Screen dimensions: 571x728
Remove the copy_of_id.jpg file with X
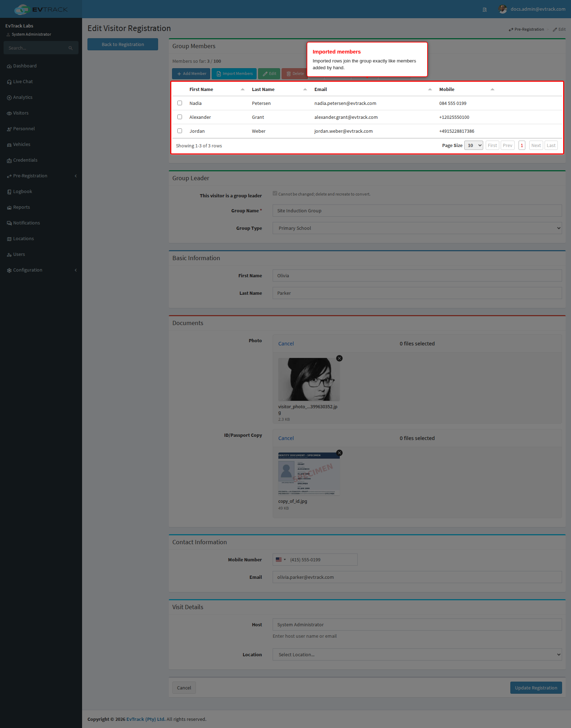(x=339, y=453)
